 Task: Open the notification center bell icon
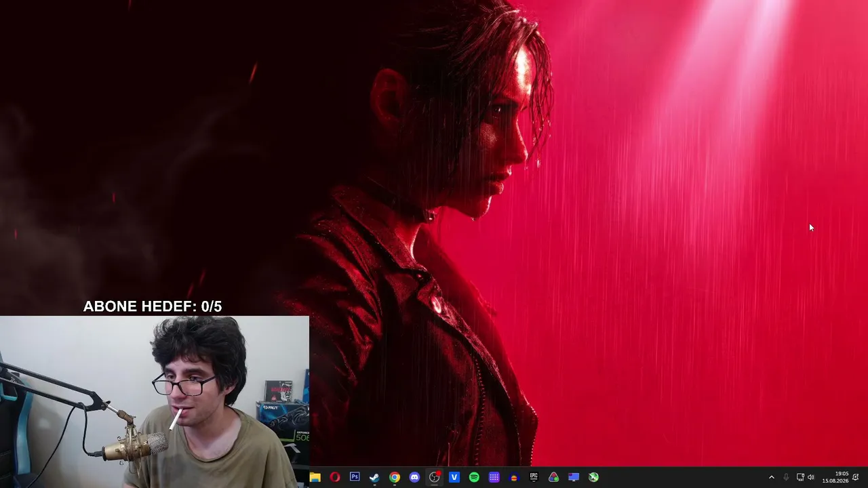(856, 477)
